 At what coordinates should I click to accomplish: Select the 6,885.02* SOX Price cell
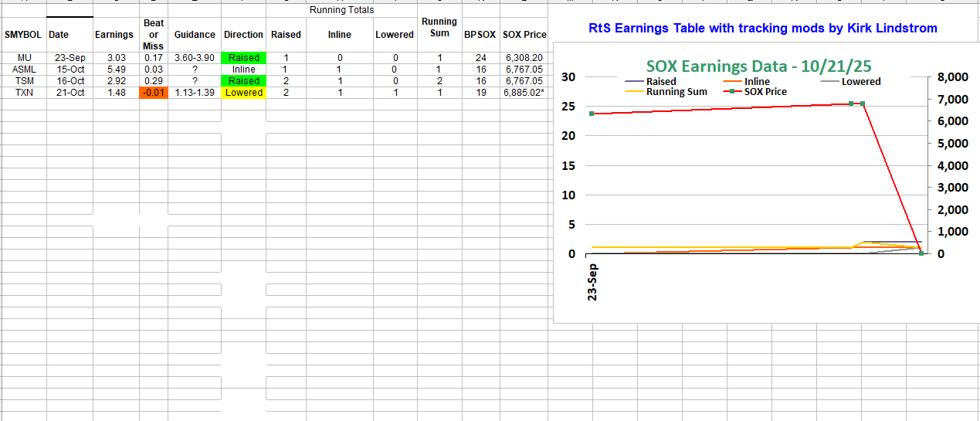[x=524, y=93]
